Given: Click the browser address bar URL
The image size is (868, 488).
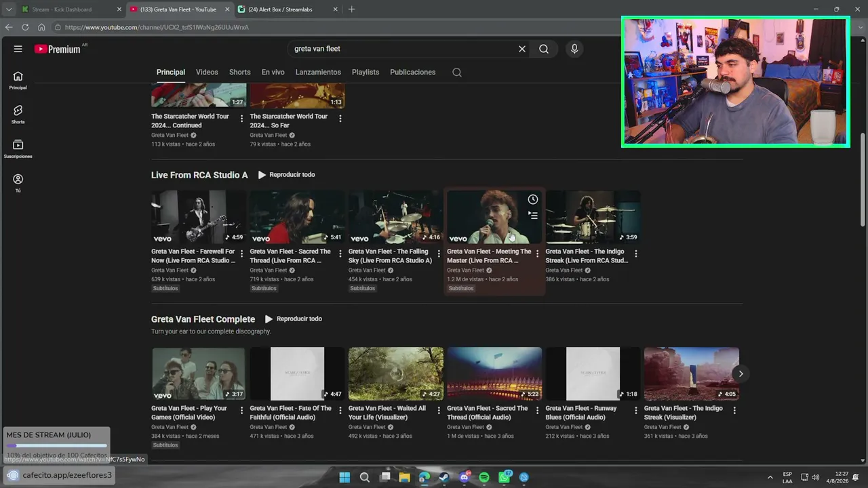Looking at the screenshot, I should click(x=157, y=28).
